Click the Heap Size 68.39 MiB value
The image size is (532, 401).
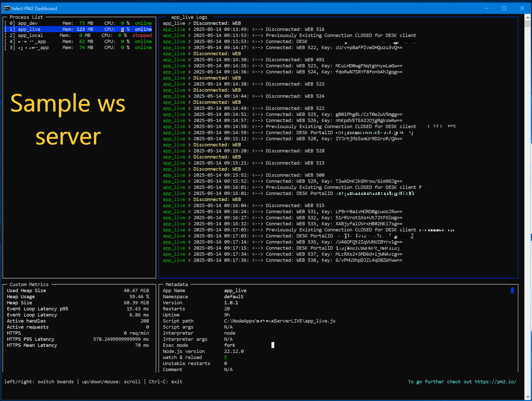click(x=136, y=303)
